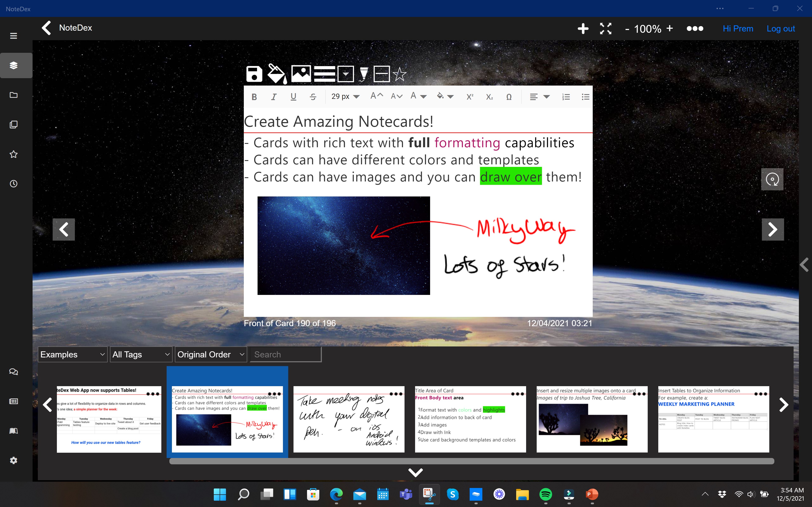Viewport: 812px width, 507px height.
Task: Open the Examples stack dropdown
Action: coord(72,354)
